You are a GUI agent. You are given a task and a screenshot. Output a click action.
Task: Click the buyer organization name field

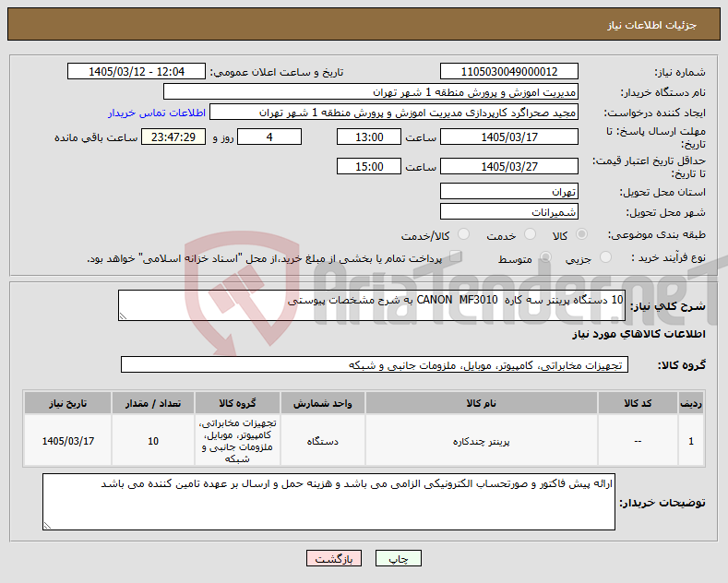tap(371, 92)
